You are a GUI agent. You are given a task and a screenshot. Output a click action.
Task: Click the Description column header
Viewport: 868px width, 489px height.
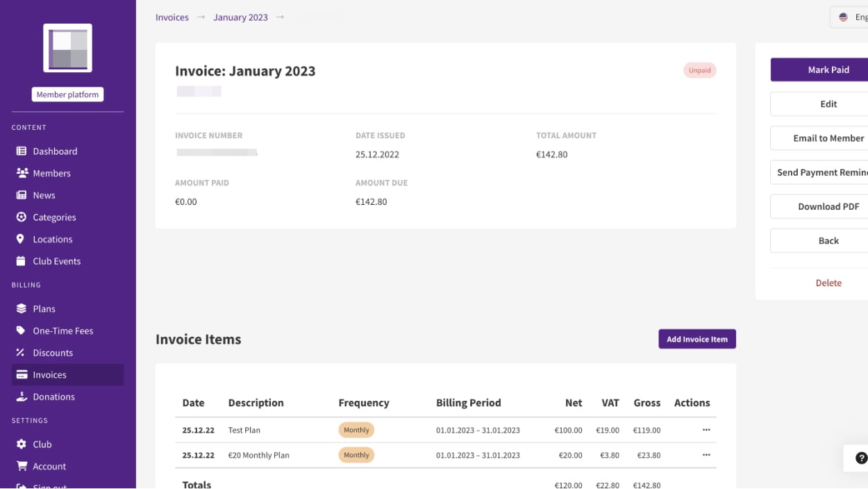(x=256, y=403)
